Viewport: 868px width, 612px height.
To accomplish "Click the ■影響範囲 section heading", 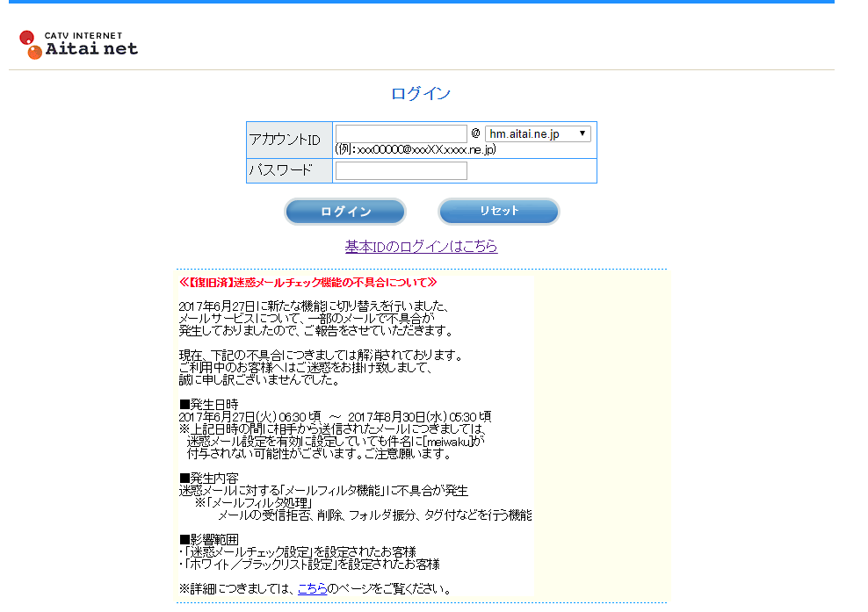I will [209, 539].
